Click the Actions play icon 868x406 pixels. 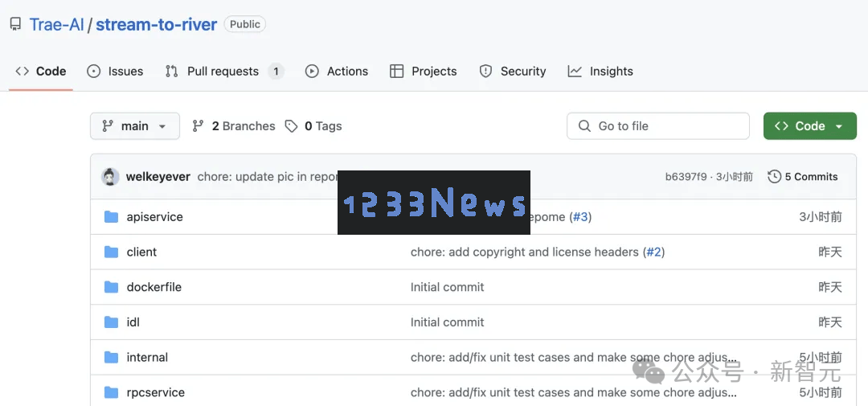[x=312, y=72]
